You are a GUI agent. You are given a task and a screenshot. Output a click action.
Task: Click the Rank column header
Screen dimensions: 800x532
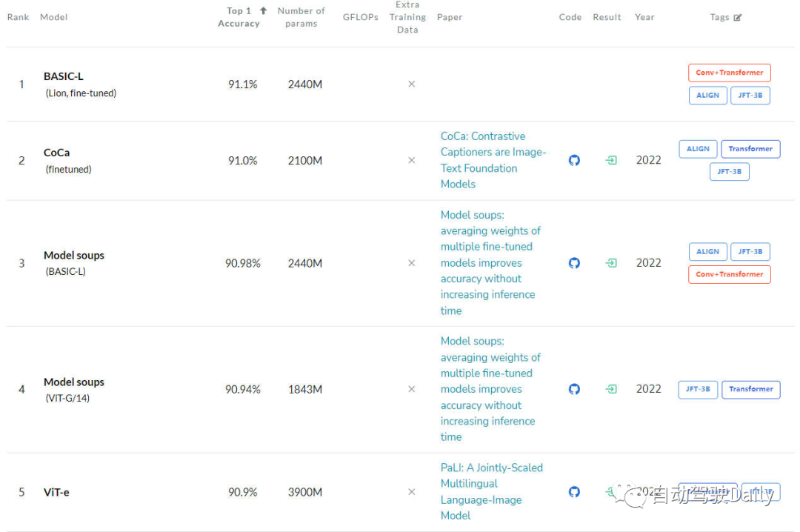click(x=19, y=17)
